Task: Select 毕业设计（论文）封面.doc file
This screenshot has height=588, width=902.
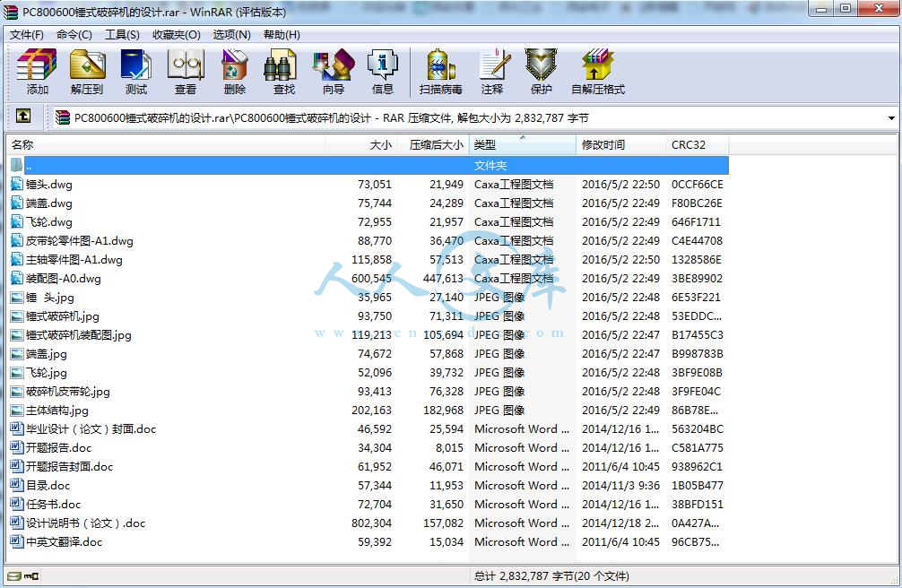Action: [x=369, y=428]
